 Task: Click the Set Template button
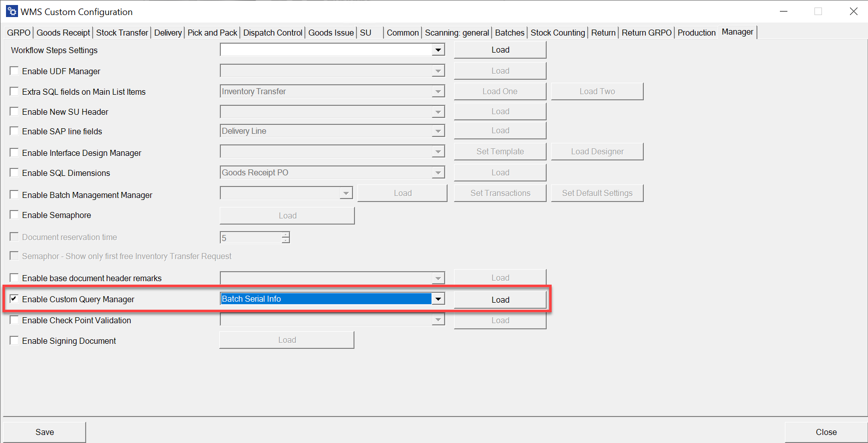[x=500, y=151]
